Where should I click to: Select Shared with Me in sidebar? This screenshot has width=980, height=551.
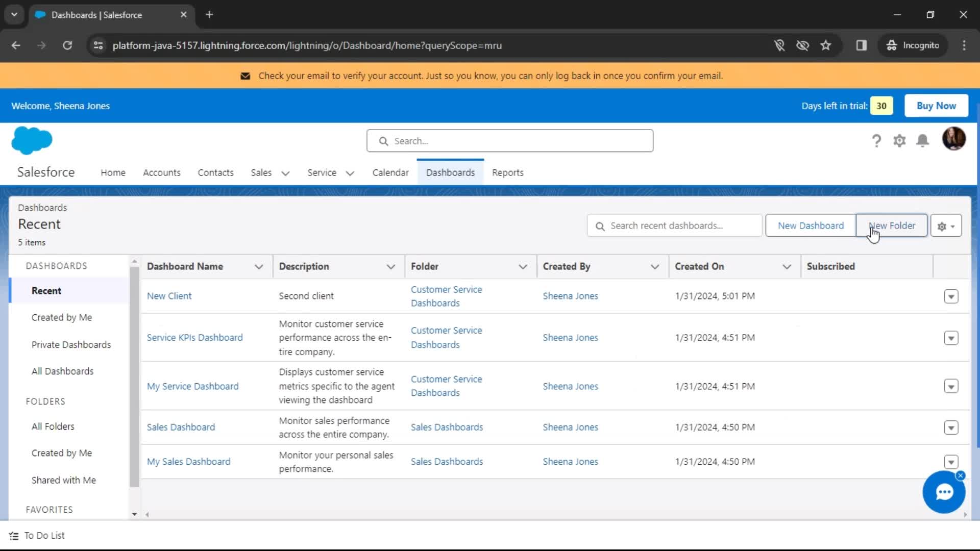tap(63, 480)
